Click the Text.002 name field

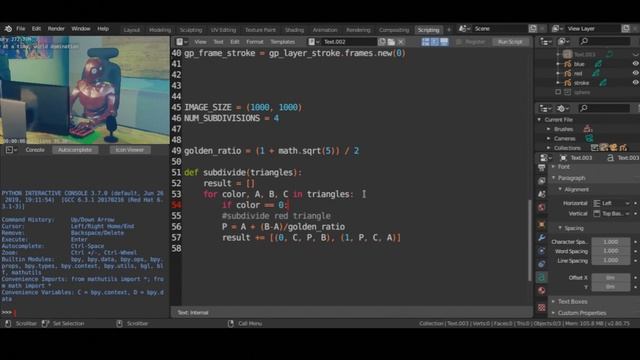[x=349, y=42]
